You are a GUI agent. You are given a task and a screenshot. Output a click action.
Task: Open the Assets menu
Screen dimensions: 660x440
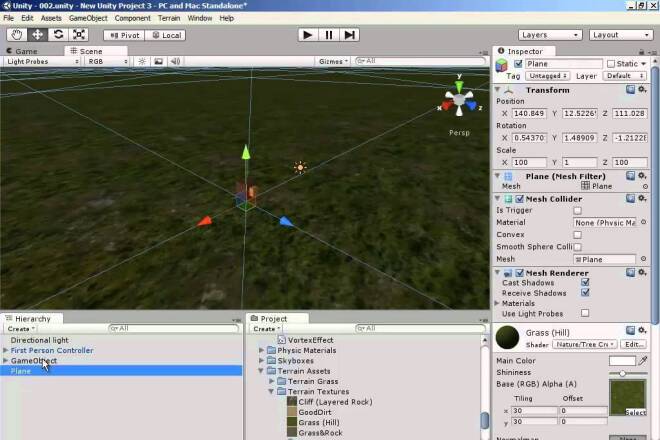[x=51, y=18]
